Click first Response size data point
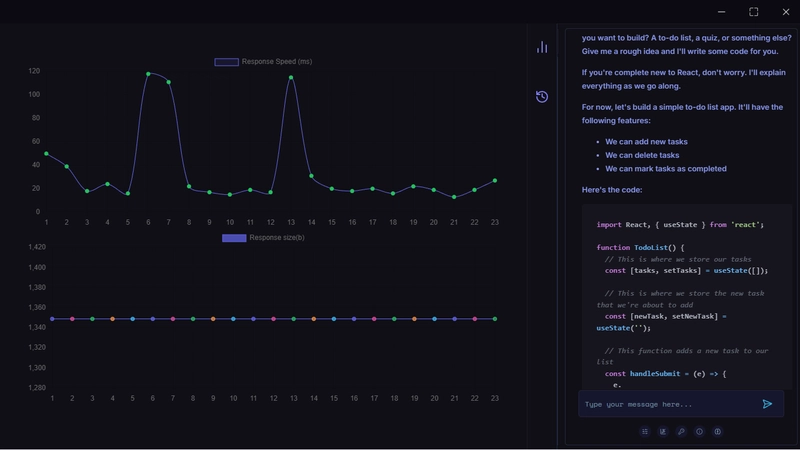The height and width of the screenshot is (450, 800). pyautogui.click(x=52, y=319)
